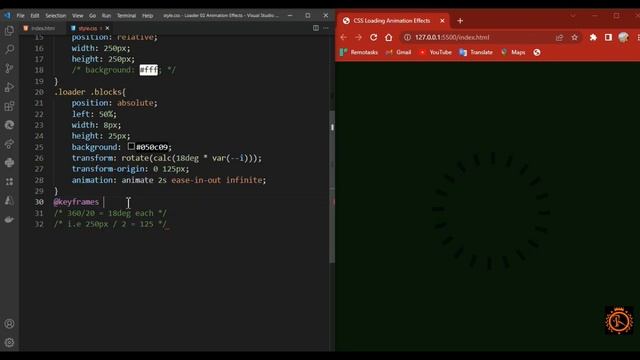This screenshot has width=640, height=360.
Task: Click the '@keyframes' text on line 30
Action: [x=76, y=202]
